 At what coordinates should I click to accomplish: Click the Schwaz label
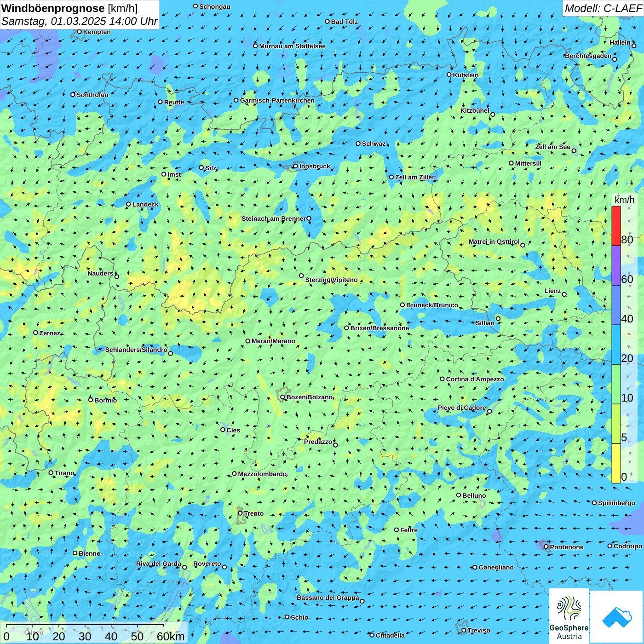[374, 144]
